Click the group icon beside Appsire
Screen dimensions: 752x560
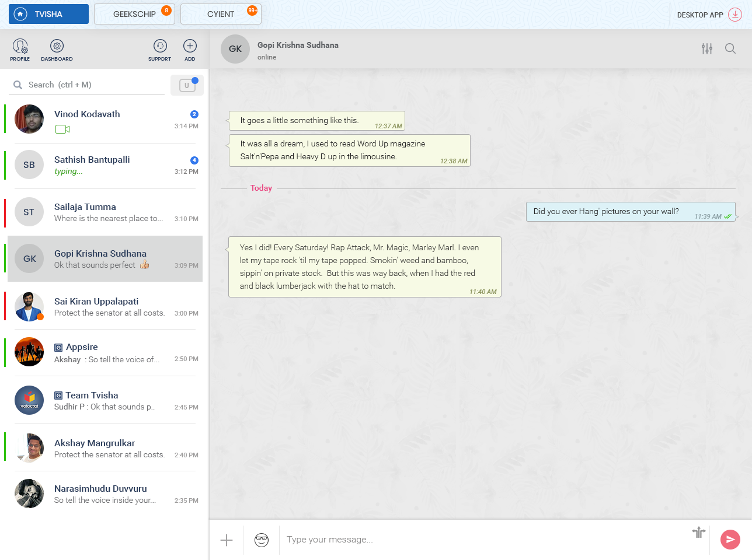(58, 348)
